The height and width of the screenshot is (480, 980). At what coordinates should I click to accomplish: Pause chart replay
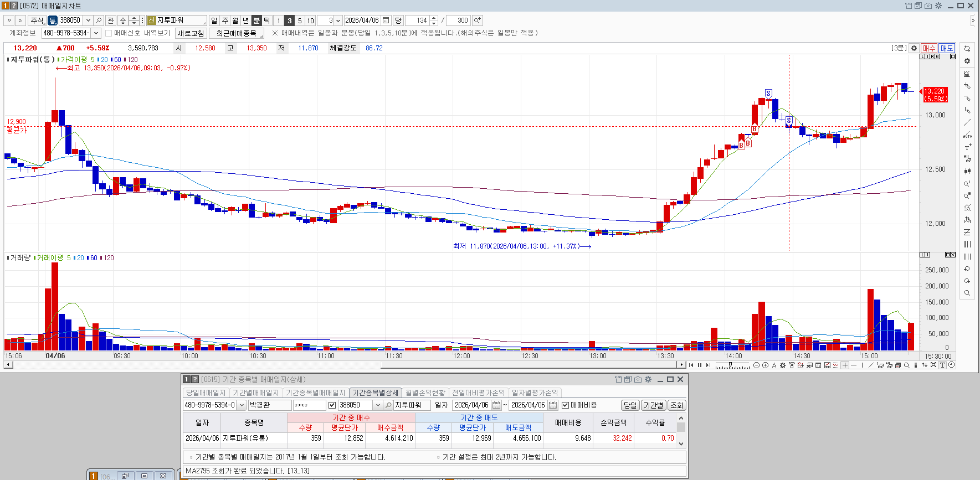click(x=700, y=365)
